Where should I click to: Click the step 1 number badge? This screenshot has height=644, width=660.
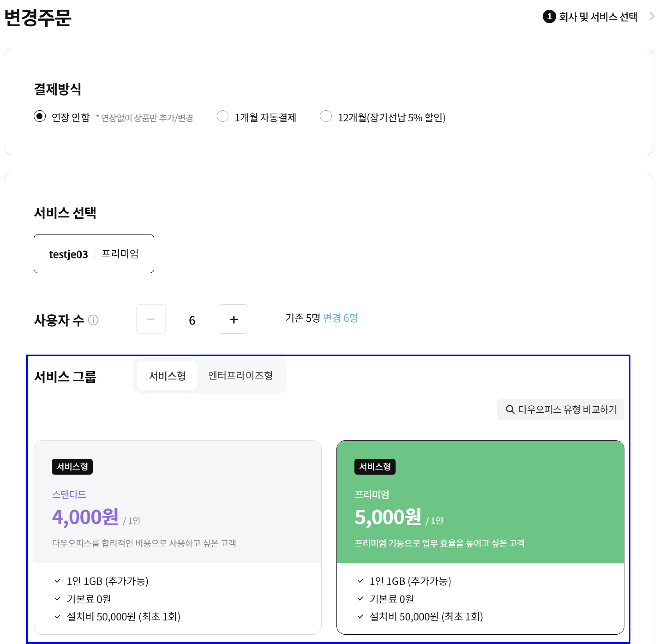(549, 17)
